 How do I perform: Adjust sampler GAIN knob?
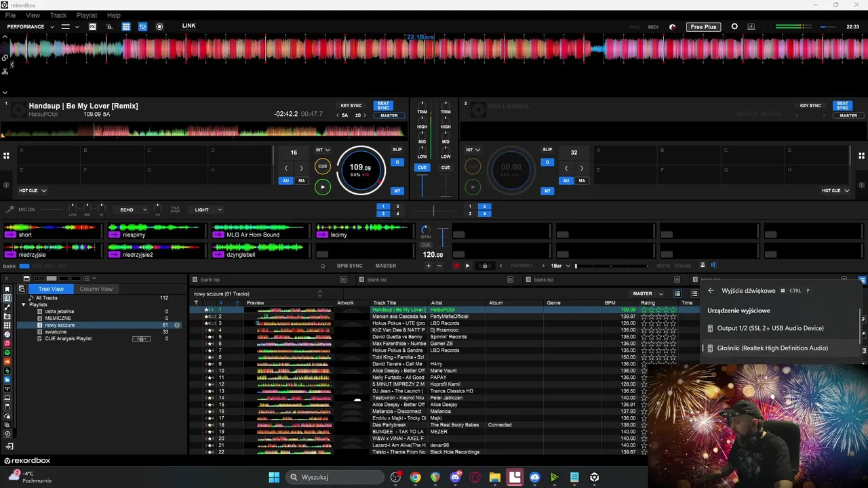point(425,230)
